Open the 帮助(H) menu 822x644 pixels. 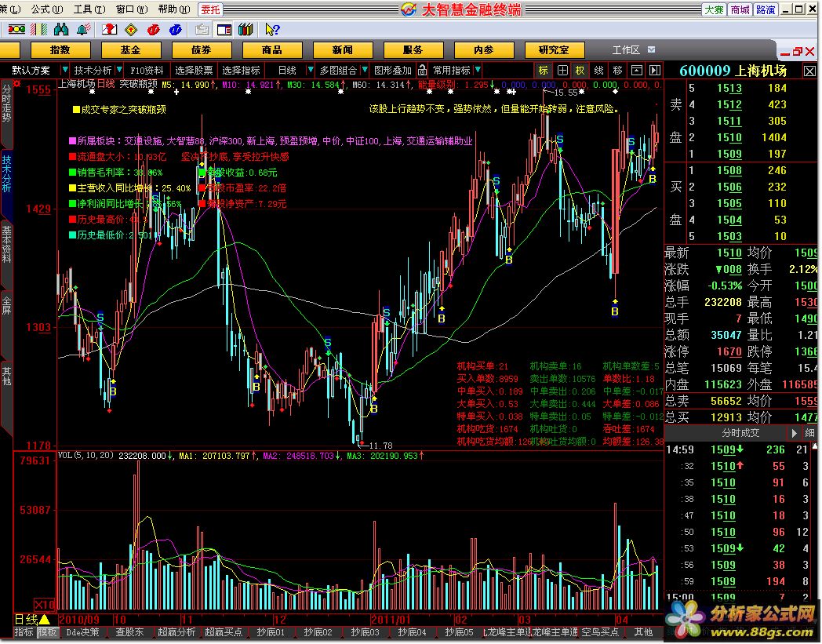[x=174, y=9]
